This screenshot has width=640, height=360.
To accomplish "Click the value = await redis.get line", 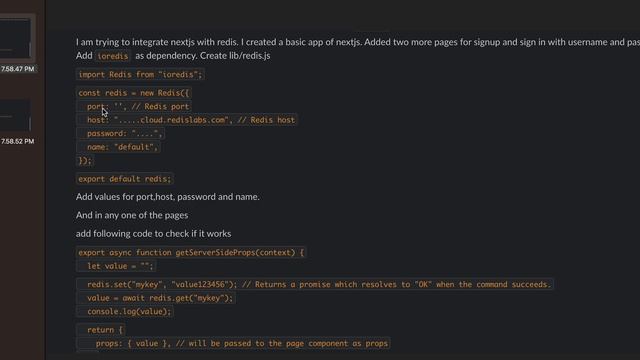I will 156,298.
